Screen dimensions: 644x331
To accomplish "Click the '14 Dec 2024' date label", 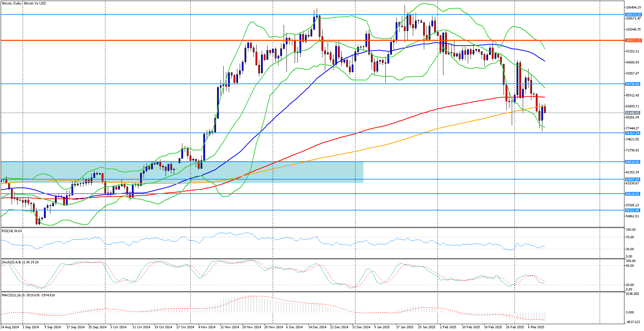I will (x=317, y=327).
